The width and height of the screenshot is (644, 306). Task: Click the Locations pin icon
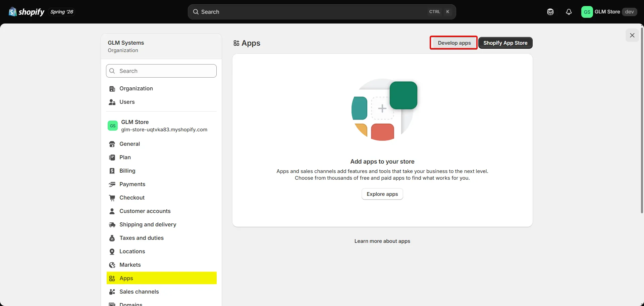click(112, 252)
